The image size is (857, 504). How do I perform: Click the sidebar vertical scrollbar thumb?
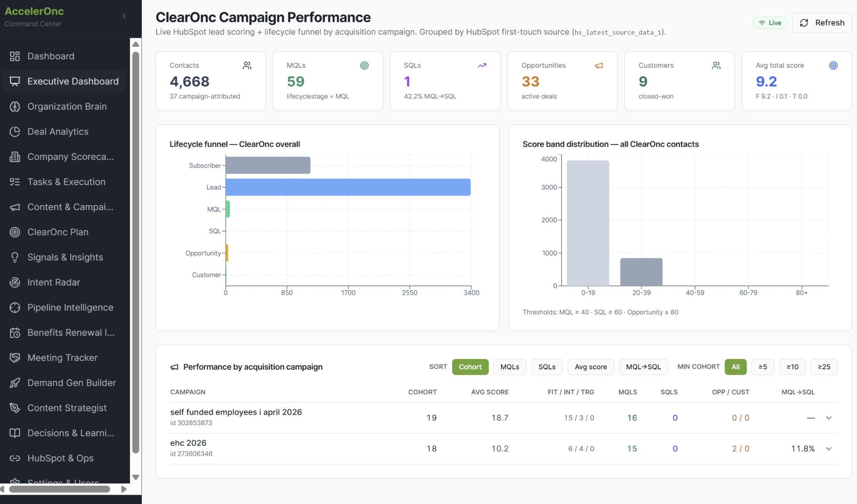[x=136, y=252]
